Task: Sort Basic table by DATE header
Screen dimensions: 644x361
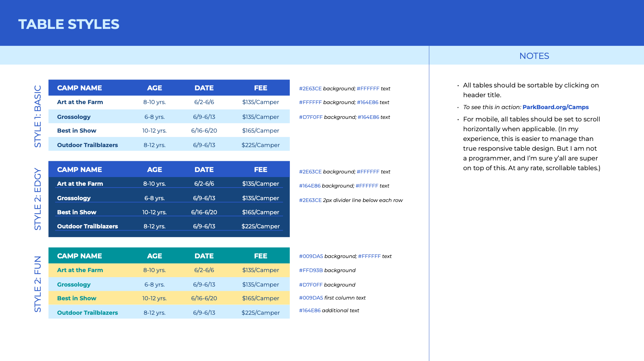Action: (x=204, y=88)
